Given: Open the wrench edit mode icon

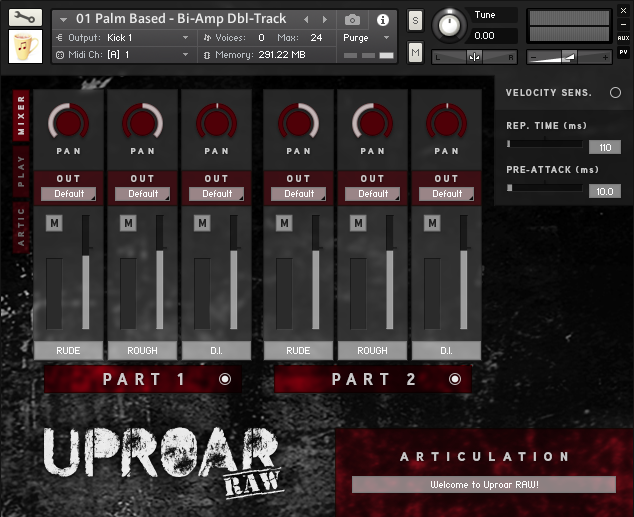Looking at the screenshot, I should (x=25, y=18).
